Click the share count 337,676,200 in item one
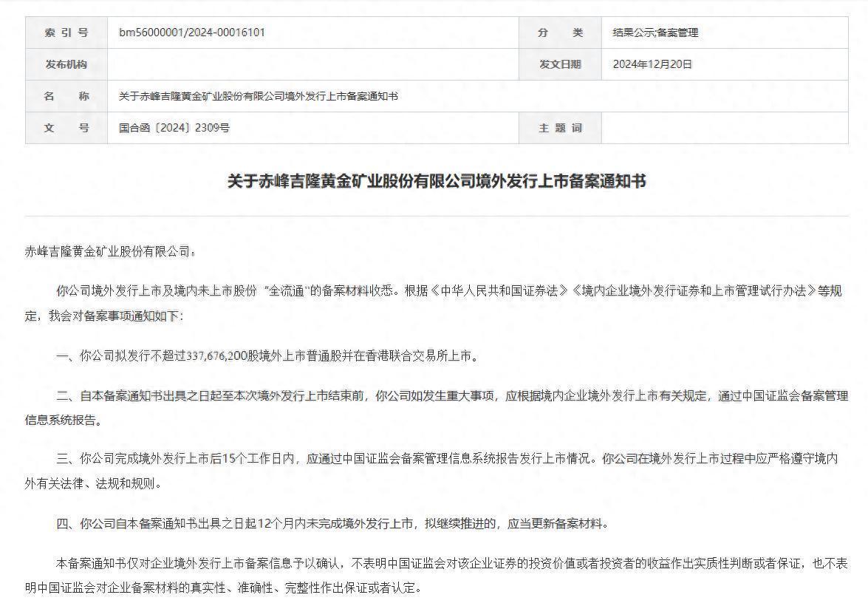 coord(217,356)
